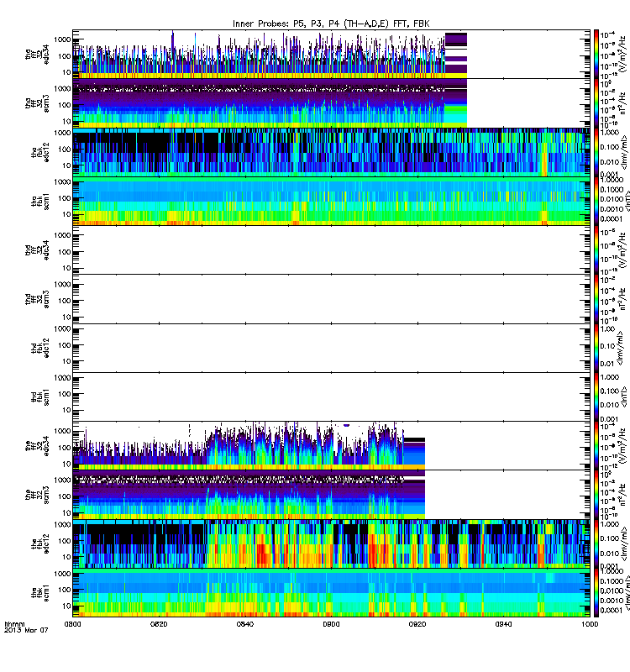The width and height of the screenshot is (630, 672).
Task: Click the 0800 time axis label
Action: pyautogui.click(x=72, y=624)
